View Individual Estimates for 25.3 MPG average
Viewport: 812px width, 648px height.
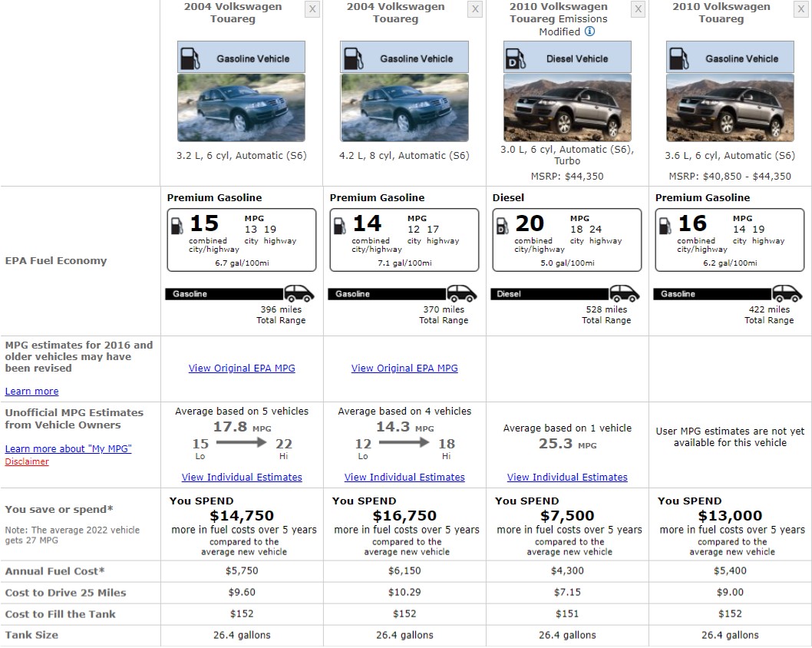(567, 477)
